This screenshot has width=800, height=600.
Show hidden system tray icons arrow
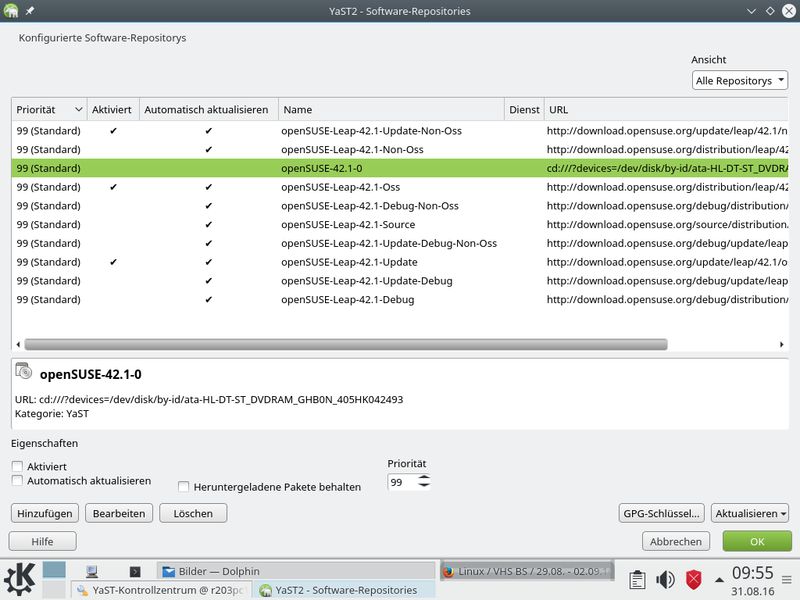719,580
